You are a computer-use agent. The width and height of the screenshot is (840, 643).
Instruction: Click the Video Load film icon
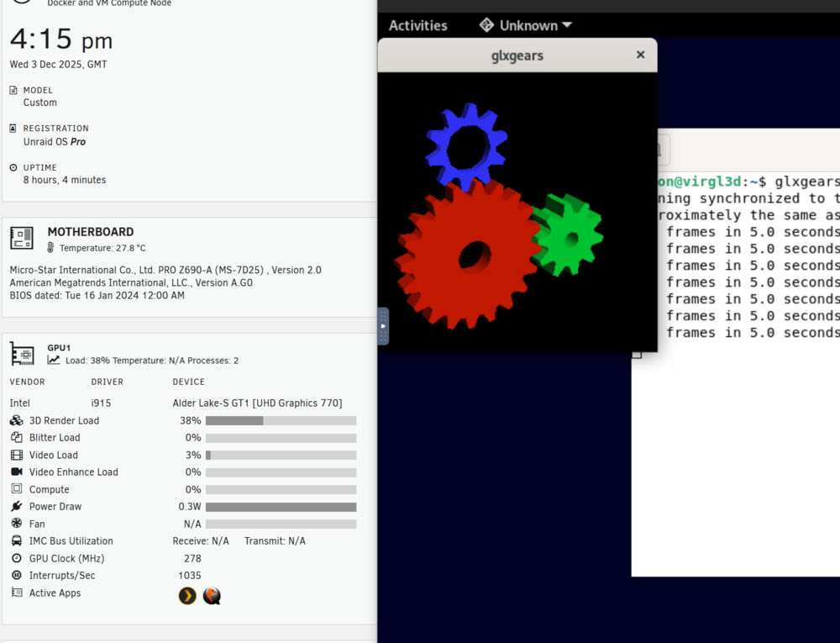(x=17, y=455)
